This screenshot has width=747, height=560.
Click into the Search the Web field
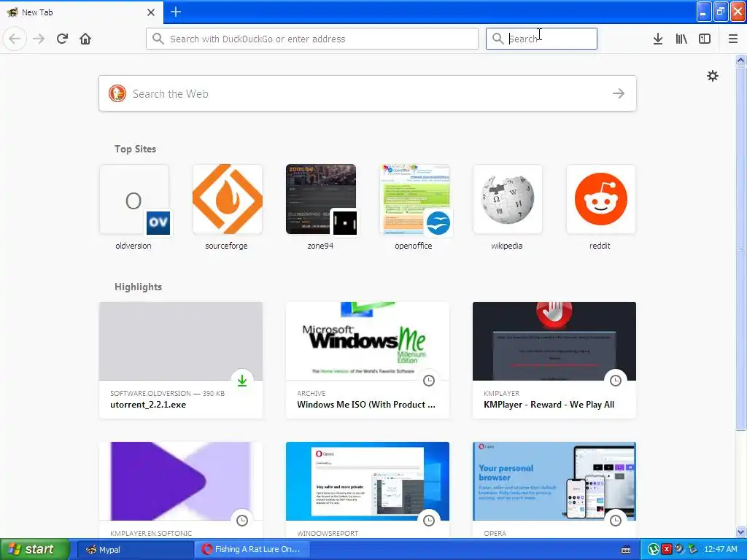(x=368, y=93)
